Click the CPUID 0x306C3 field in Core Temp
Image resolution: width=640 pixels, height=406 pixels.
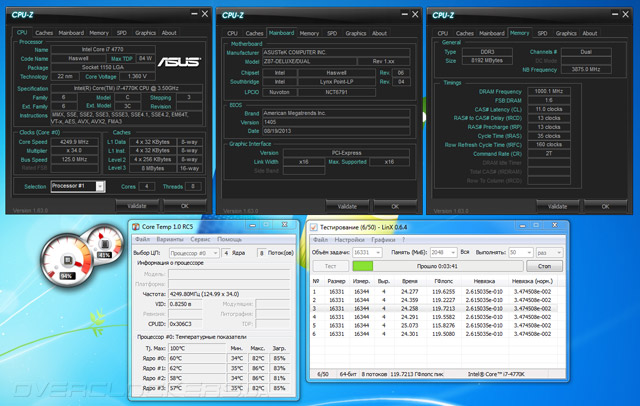(185, 324)
